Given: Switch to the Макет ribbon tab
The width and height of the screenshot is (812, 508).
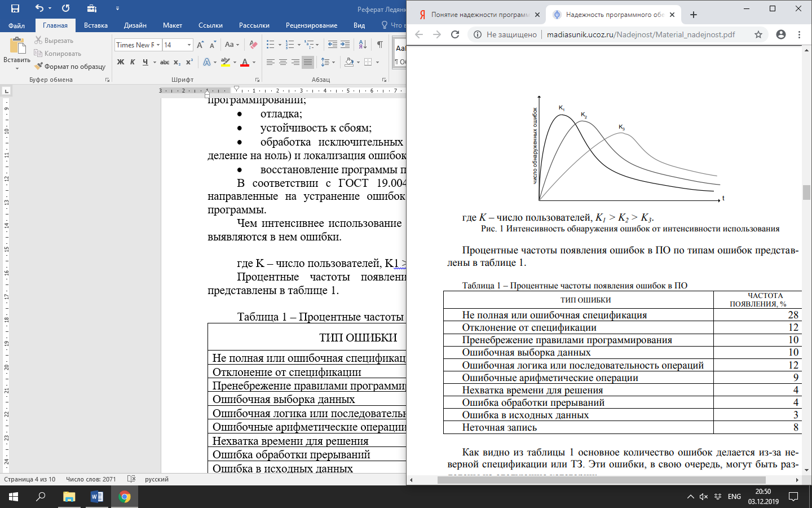Looking at the screenshot, I should [x=173, y=25].
